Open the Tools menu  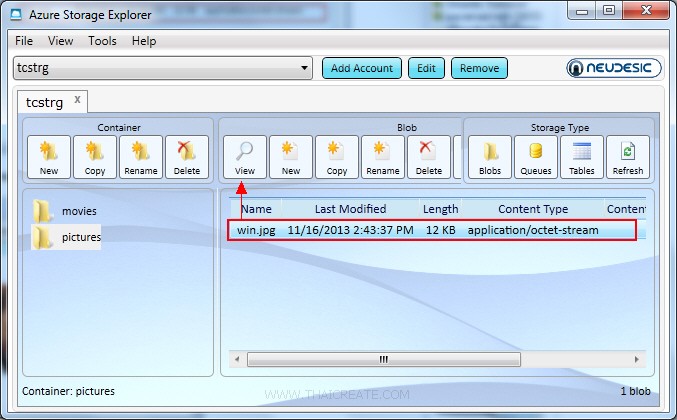[x=102, y=41]
